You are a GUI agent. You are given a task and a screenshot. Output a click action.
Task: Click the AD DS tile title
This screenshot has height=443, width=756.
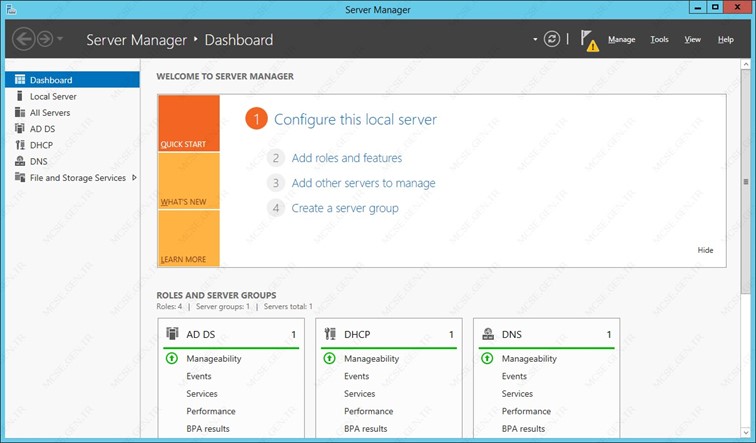click(x=201, y=334)
